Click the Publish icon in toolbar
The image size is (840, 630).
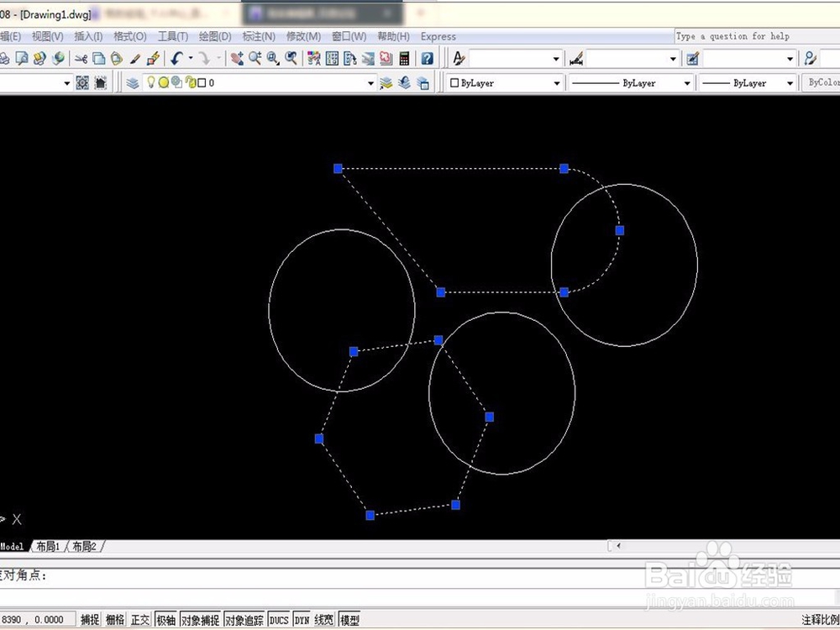pos(39,58)
